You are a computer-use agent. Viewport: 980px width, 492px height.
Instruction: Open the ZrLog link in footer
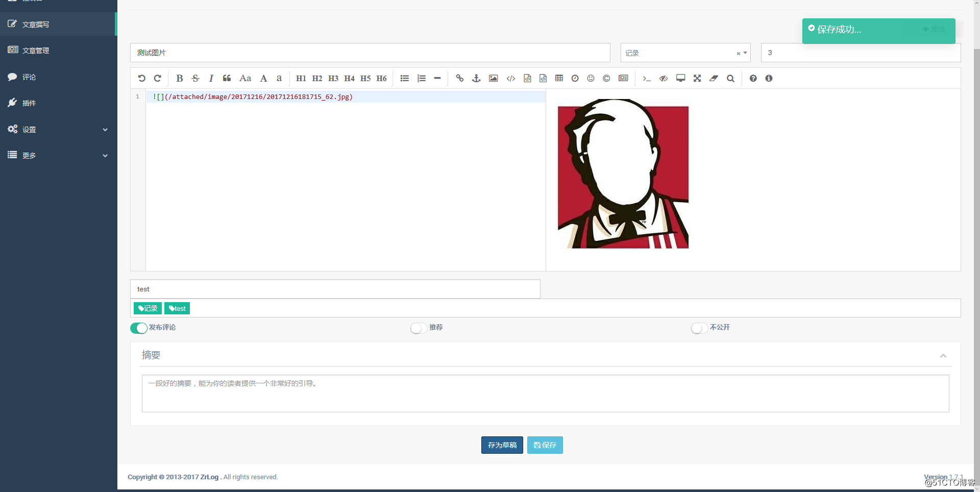[209, 477]
